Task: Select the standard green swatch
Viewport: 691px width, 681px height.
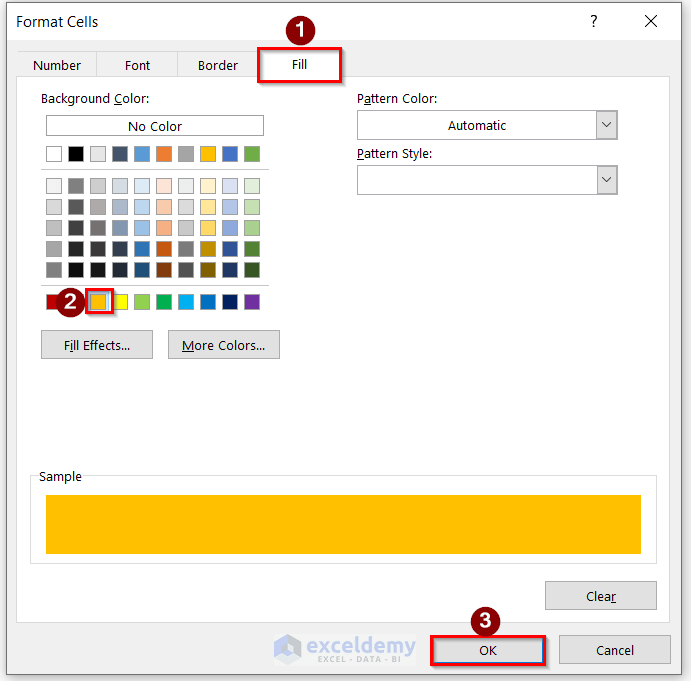Action: point(164,302)
